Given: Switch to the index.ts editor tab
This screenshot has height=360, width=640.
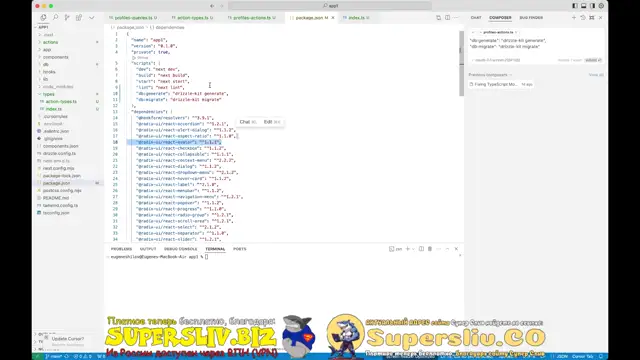Looking at the screenshot, I should tap(356, 18).
